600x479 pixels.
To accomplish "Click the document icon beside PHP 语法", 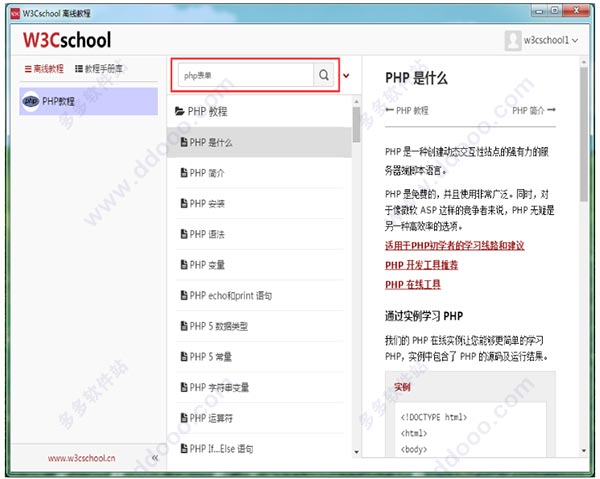I will (x=184, y=234).
